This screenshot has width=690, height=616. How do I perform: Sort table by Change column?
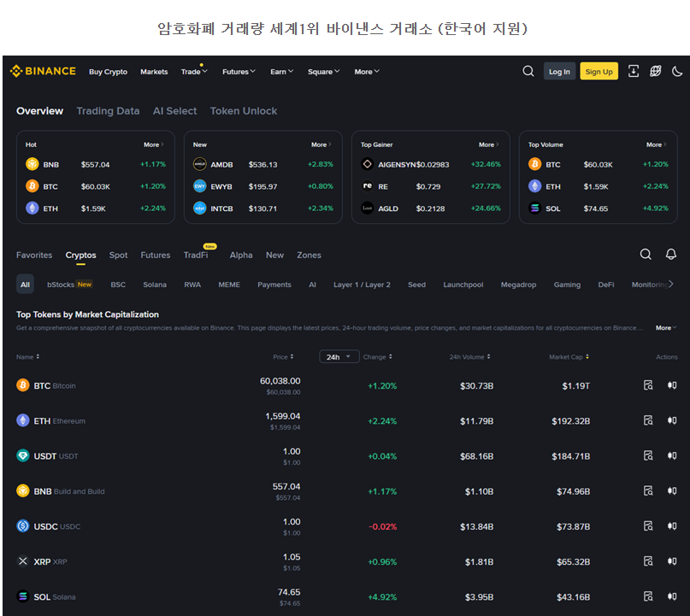tap(378, 357)
